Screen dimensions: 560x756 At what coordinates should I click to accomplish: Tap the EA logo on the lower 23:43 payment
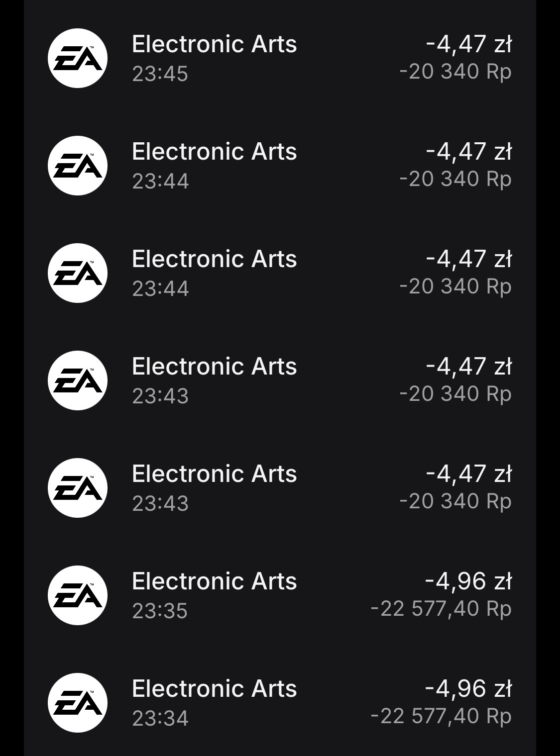(78, 488)
